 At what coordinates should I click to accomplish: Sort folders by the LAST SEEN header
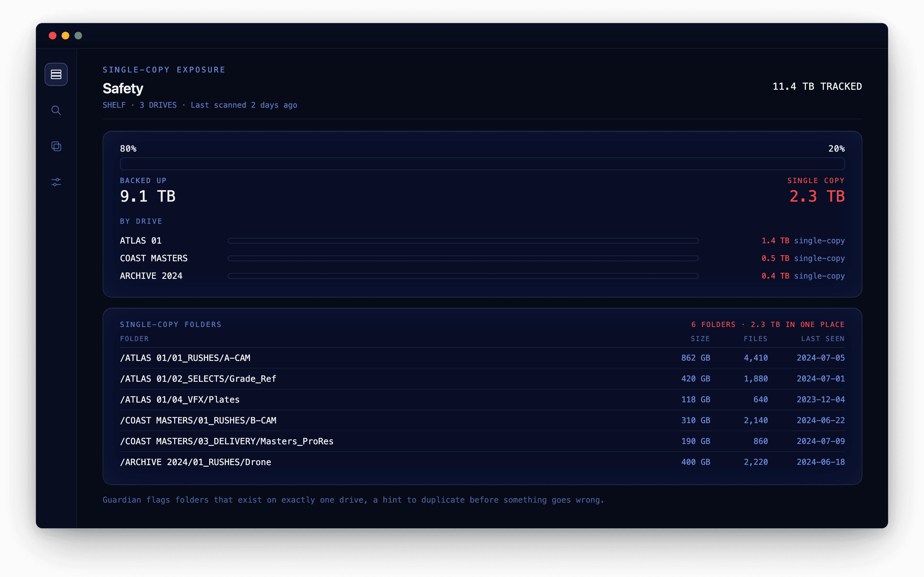[x=823, y=339]
